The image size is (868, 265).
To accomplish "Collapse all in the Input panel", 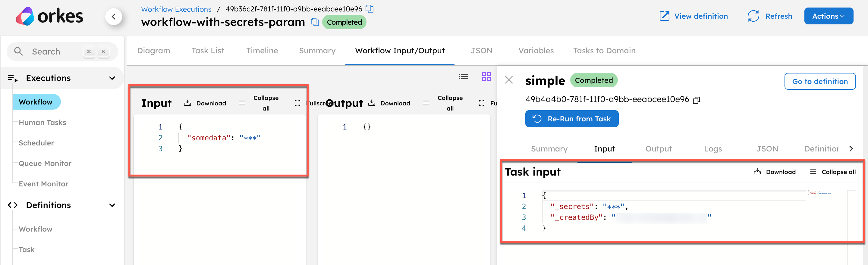I will (x=259, y=103).
